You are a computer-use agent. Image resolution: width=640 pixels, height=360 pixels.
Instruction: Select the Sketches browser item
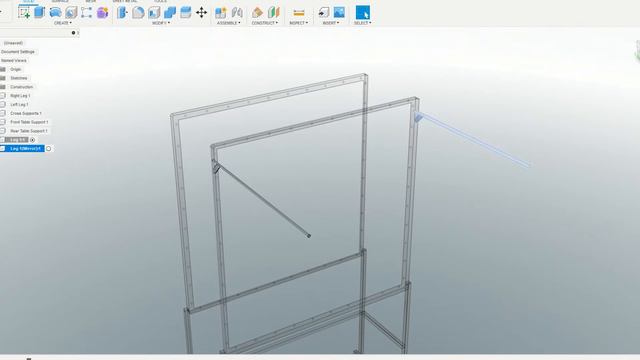tap(19, 78)
